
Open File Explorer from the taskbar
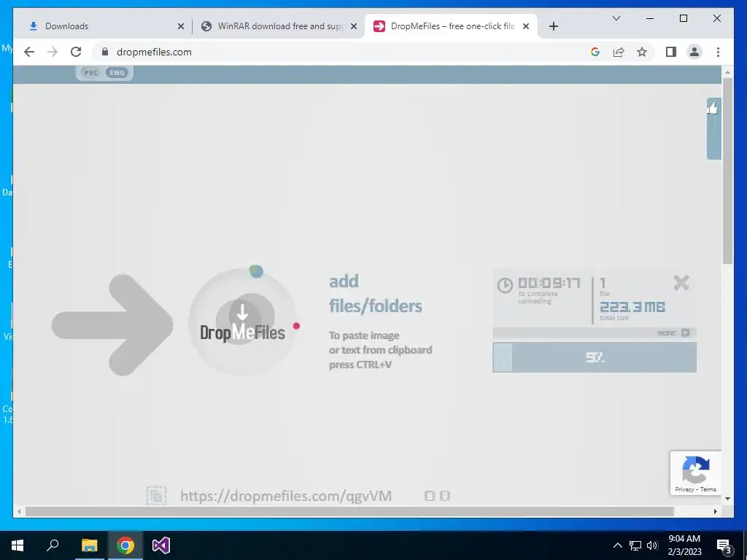[89, 545]
